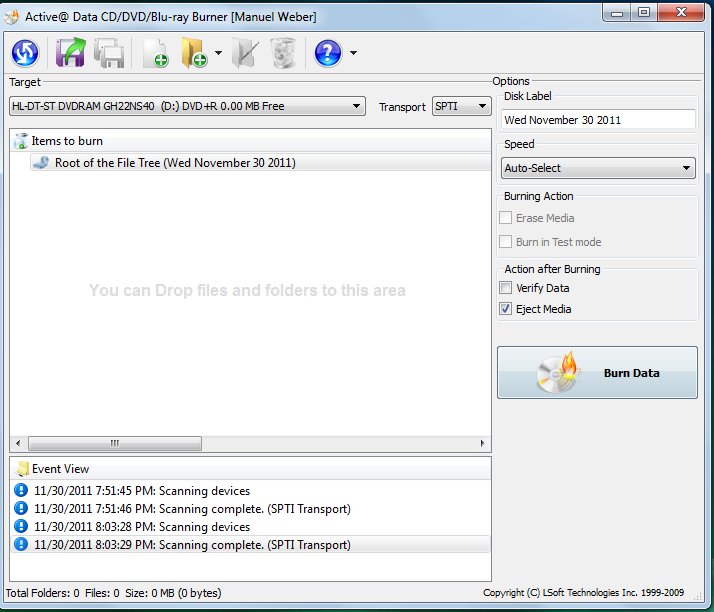
Task: Open the Help dropdown arrow
Action: pyautogui.click(x=353, y=53)
